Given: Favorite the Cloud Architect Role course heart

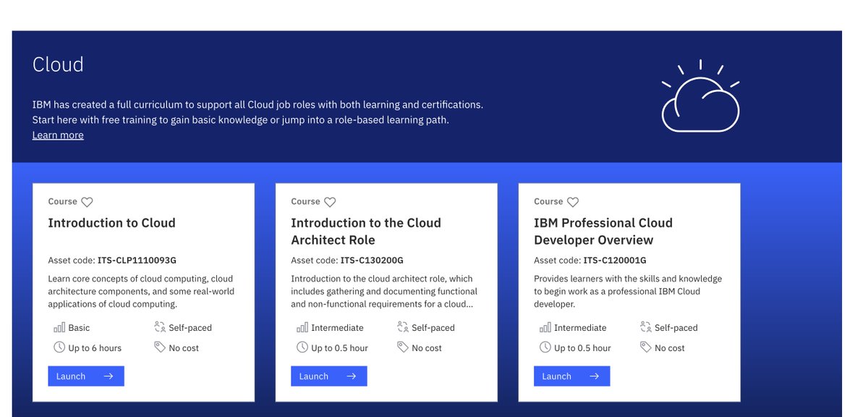Looking at the screenshot, I should point(330,202).
